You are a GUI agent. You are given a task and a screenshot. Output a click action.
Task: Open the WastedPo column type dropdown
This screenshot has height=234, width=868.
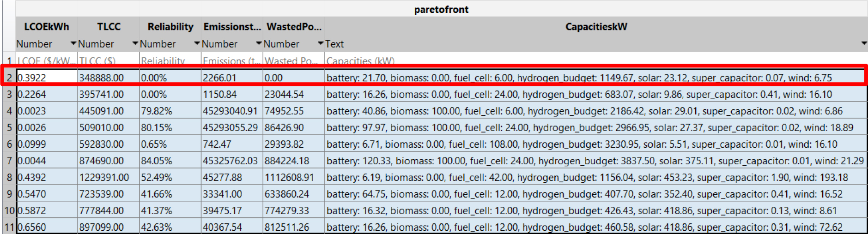click(321, 43)
